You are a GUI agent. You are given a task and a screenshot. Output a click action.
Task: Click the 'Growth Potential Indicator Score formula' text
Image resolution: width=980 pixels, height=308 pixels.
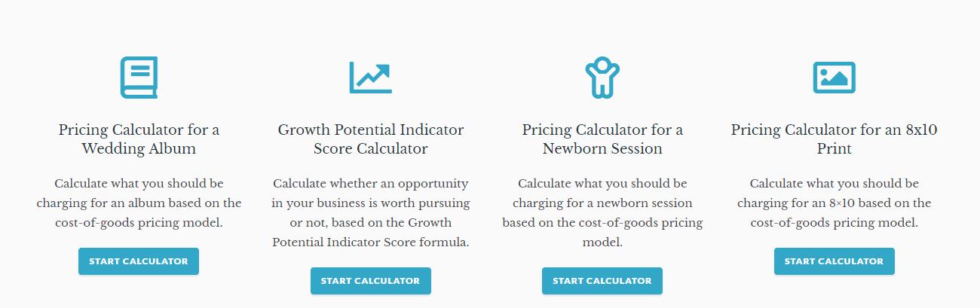pyautogui.click(x=370, y=233)
